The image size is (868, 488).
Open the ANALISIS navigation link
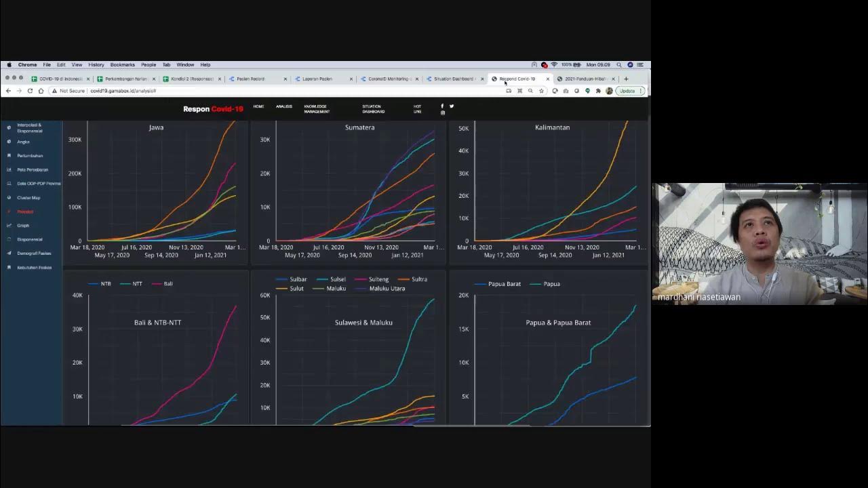click(284, 106)
